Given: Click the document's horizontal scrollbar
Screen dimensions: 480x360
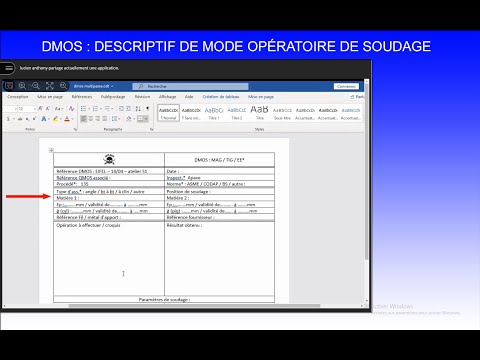Looking at the screenshot, I should click(x=194, y=306).
